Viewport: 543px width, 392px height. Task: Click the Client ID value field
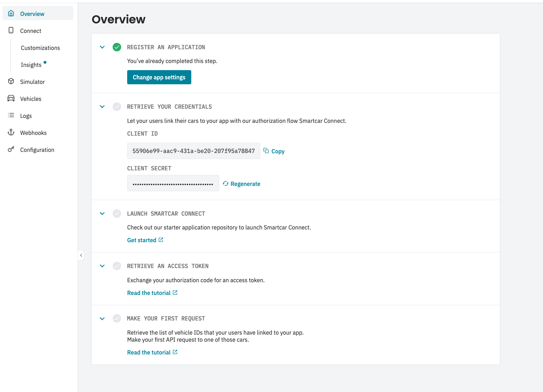tap(194, 151)
